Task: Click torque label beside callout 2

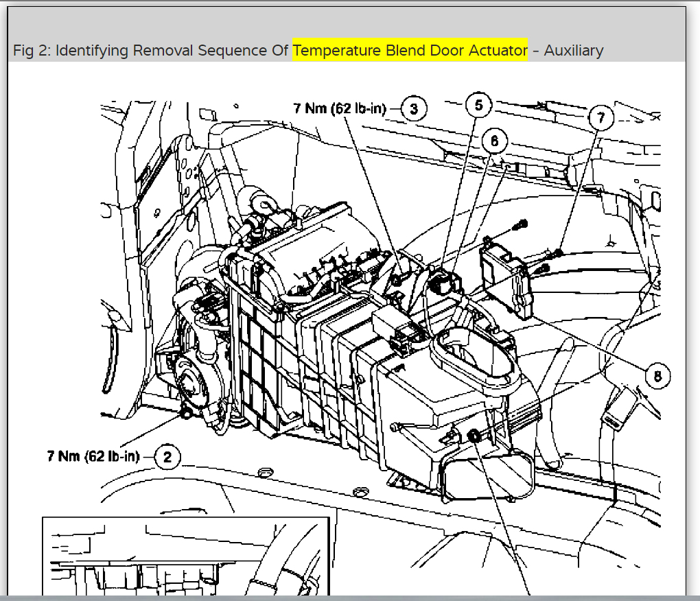Action: (93, 456)
